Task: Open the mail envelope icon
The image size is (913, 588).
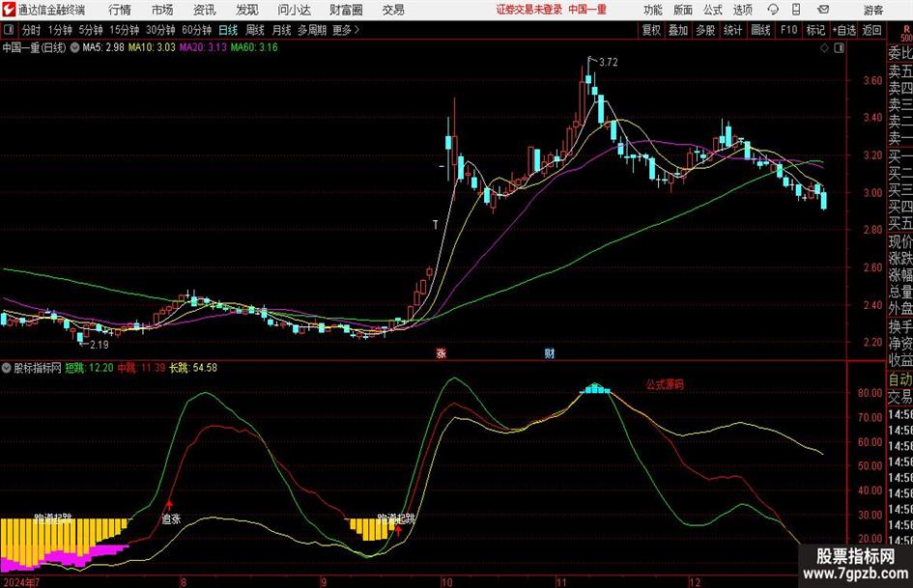Action: pos(823,10)
